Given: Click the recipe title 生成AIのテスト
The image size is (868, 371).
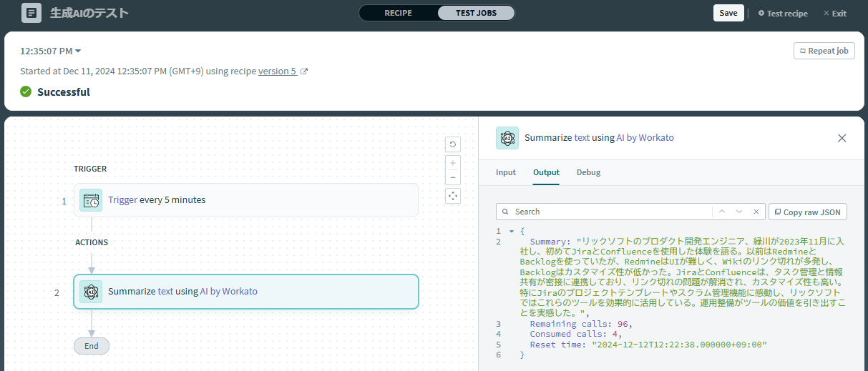Looking at the screenshot, I should (x=89, y=13).
